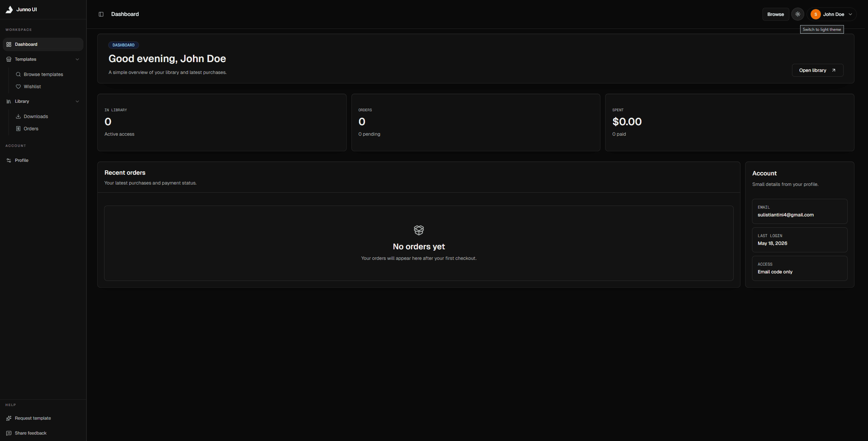Click the DASHBOARD badge label

tap(123, 45)
